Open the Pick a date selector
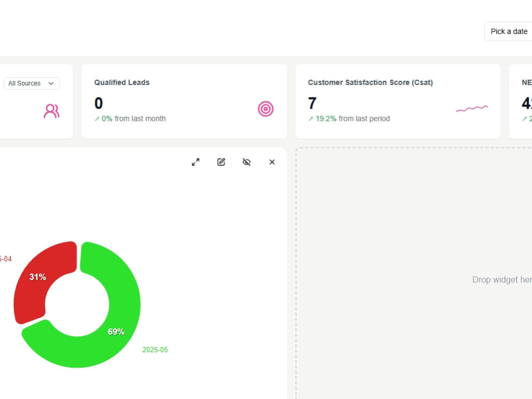The image size is (532, 399). pos(508,31)
